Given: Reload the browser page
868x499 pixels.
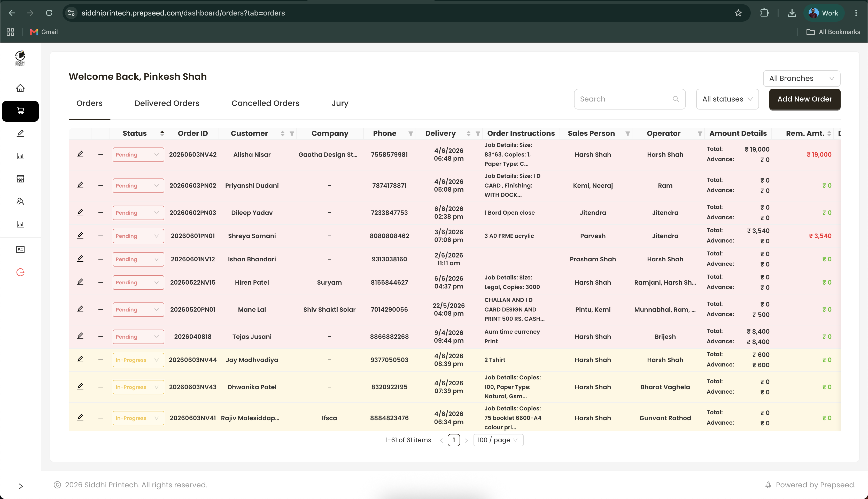Looking at the screenshot, I should coord(49,13).
